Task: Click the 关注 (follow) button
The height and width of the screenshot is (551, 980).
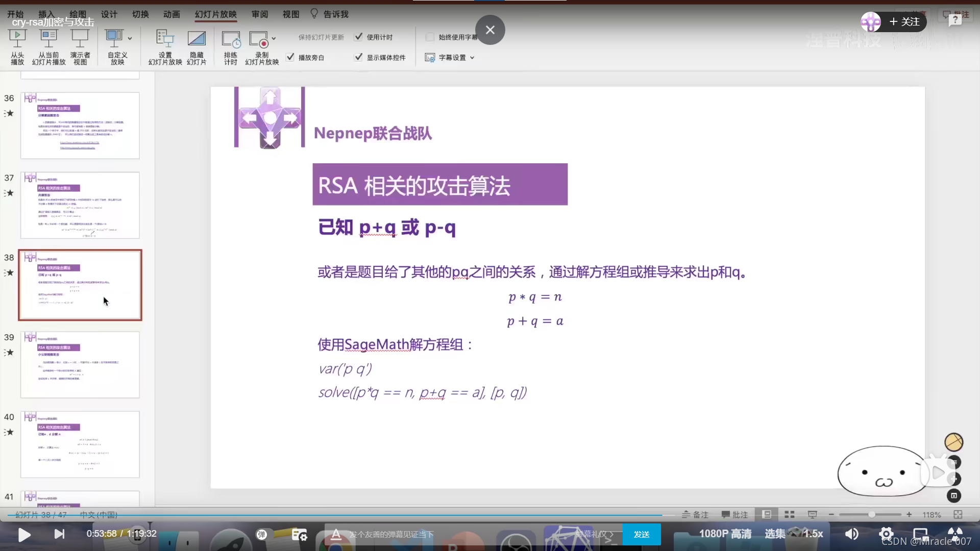Action: (x=904, y=21)
